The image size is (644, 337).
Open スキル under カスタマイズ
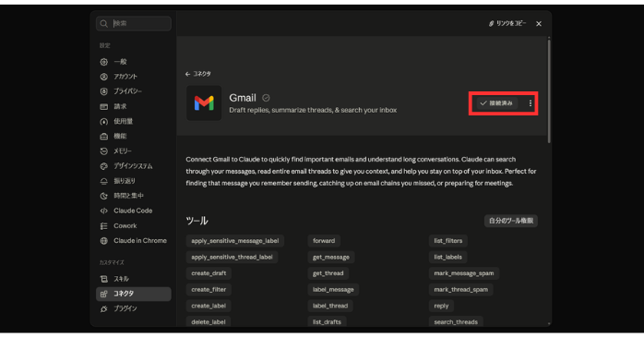(134, 279)
